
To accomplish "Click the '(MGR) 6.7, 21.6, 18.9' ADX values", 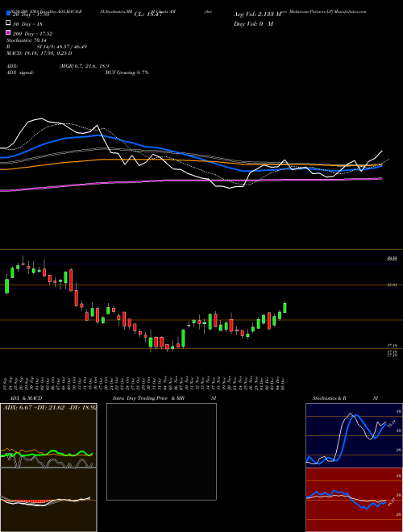I will click(x=84, y=66).
